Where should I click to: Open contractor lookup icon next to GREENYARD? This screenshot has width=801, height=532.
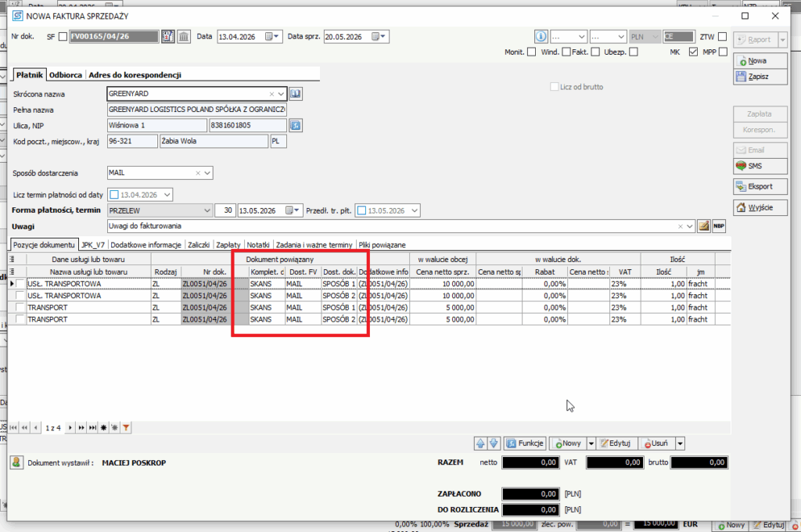[295, 94]
